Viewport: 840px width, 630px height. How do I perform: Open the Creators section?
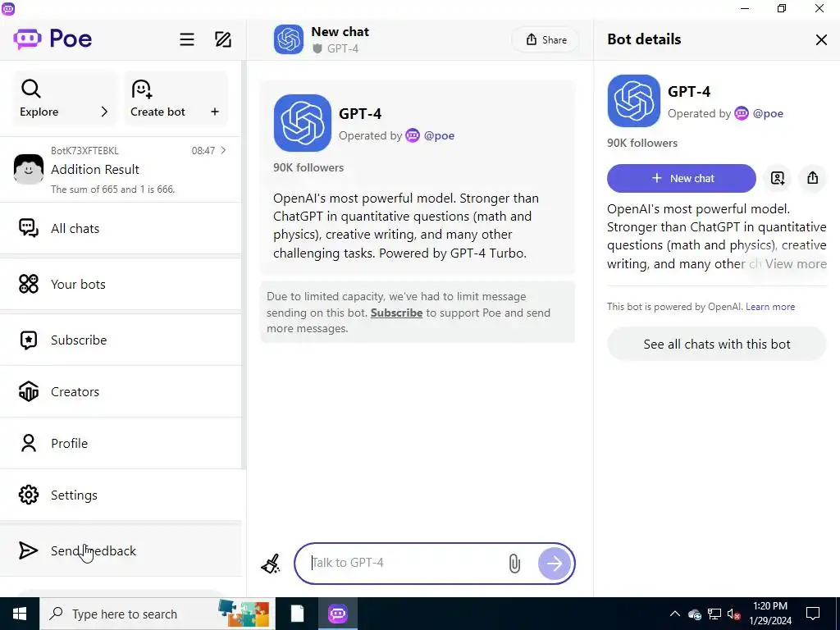[x=121, y=391]
